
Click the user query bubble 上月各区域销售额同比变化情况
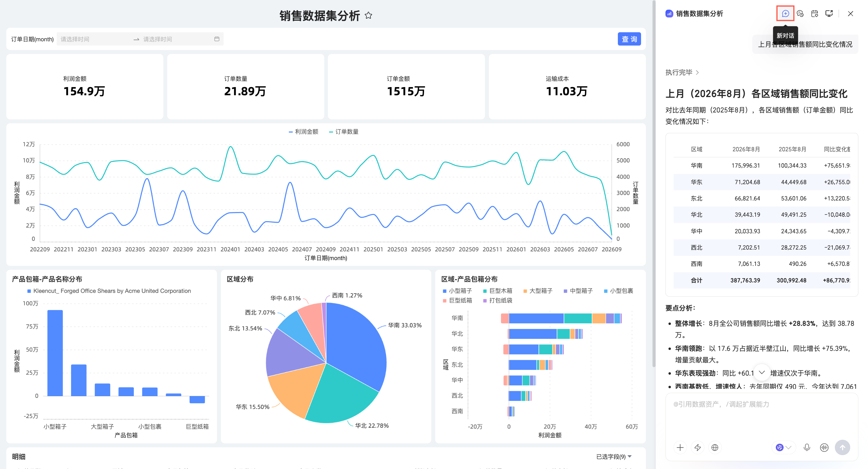pyautogui.click(x=805, y=44)
